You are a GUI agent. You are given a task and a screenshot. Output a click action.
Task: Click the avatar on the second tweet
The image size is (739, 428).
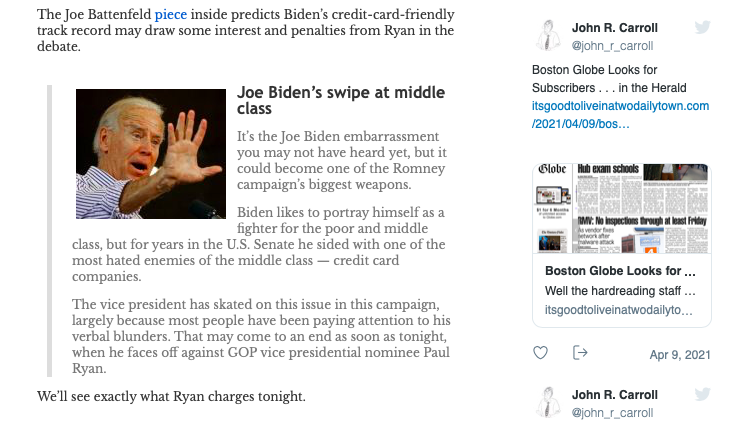(547, 402)
